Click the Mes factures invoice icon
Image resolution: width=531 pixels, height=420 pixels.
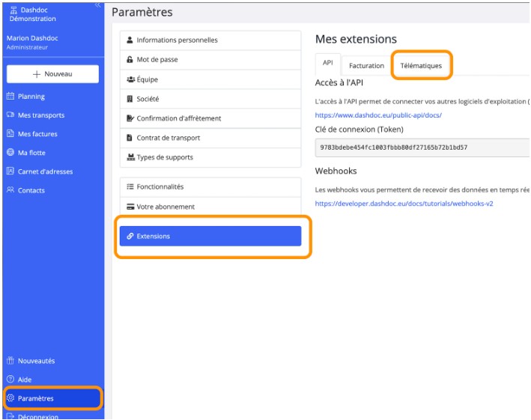[x=10, y=134]
